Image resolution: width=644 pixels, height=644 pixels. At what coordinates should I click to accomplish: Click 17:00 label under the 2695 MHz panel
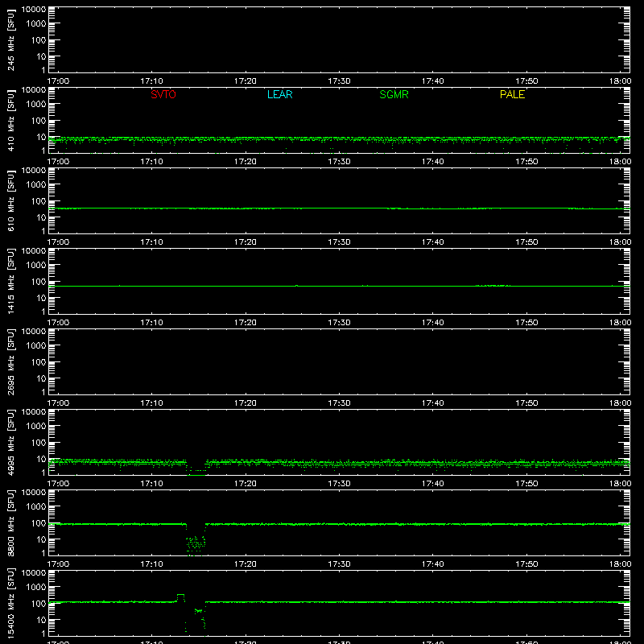pos(58,403)
